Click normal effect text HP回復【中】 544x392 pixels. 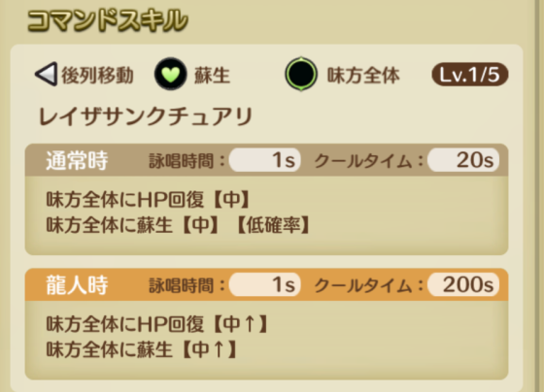(194, 199)
